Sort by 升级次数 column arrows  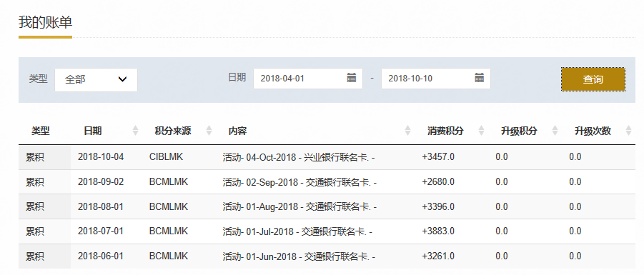pyautogui.click(x=628, y=131)
